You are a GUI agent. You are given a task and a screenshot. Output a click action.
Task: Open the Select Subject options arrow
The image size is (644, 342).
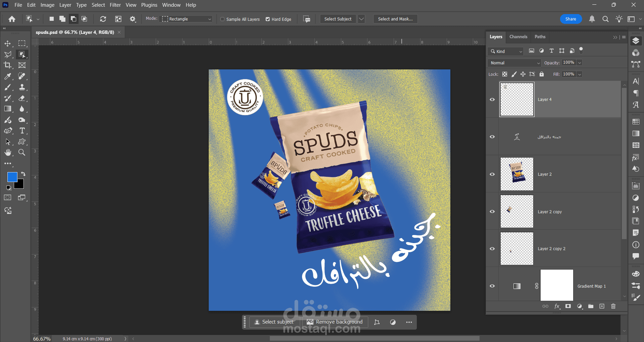point(361,19)
